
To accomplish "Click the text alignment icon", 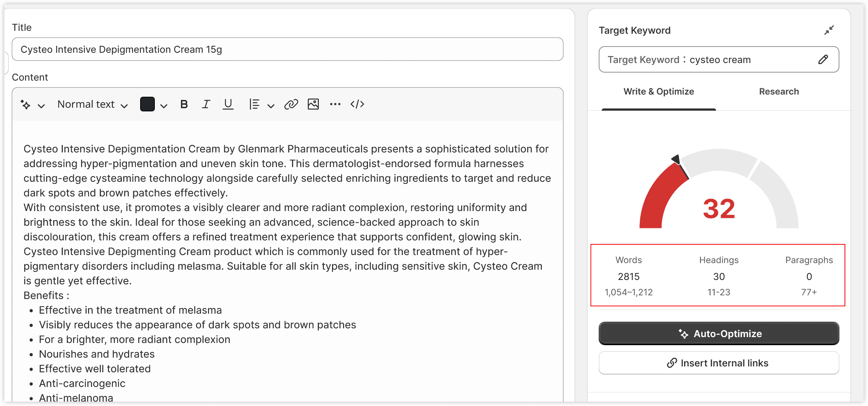I will tap(254, 104).
